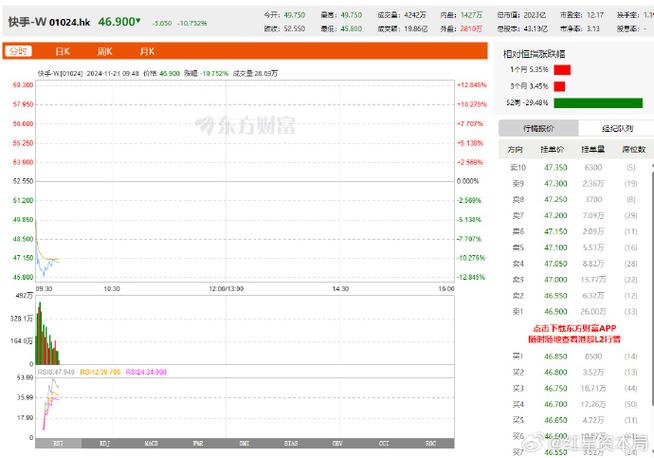
Task: Click the green 52周 -29.48% bar
Action: coord(598,103)
